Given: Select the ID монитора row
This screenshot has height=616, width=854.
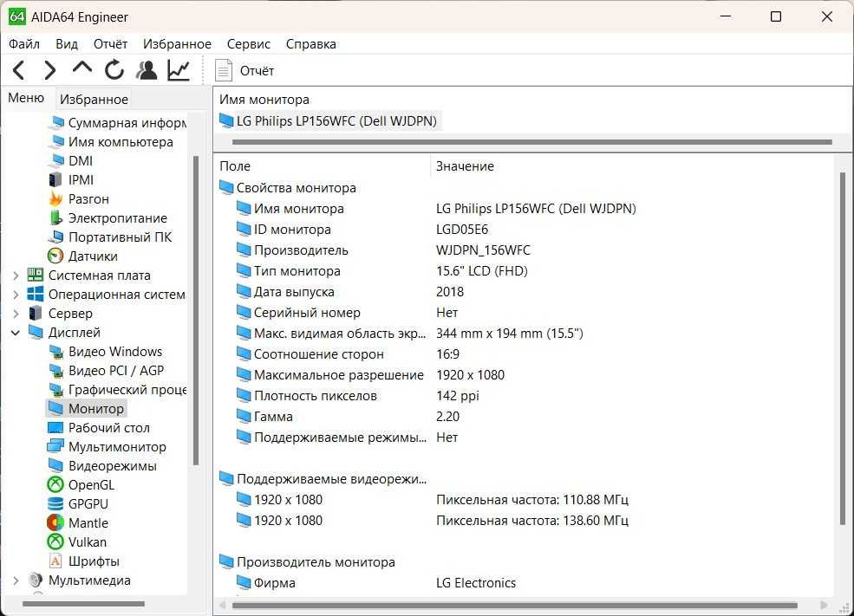Looking at the screenshot, I should 524,230.
